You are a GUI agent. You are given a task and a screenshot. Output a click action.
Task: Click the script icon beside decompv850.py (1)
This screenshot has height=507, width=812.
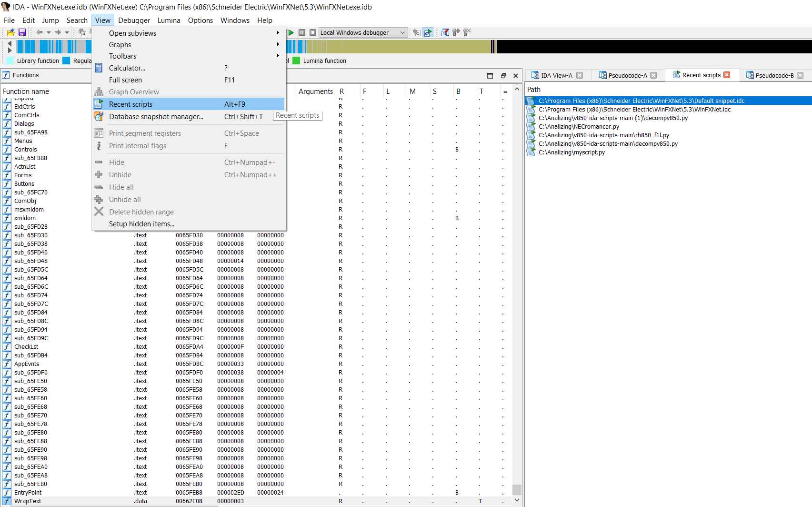pyautogui.click(x=531, y=118)
